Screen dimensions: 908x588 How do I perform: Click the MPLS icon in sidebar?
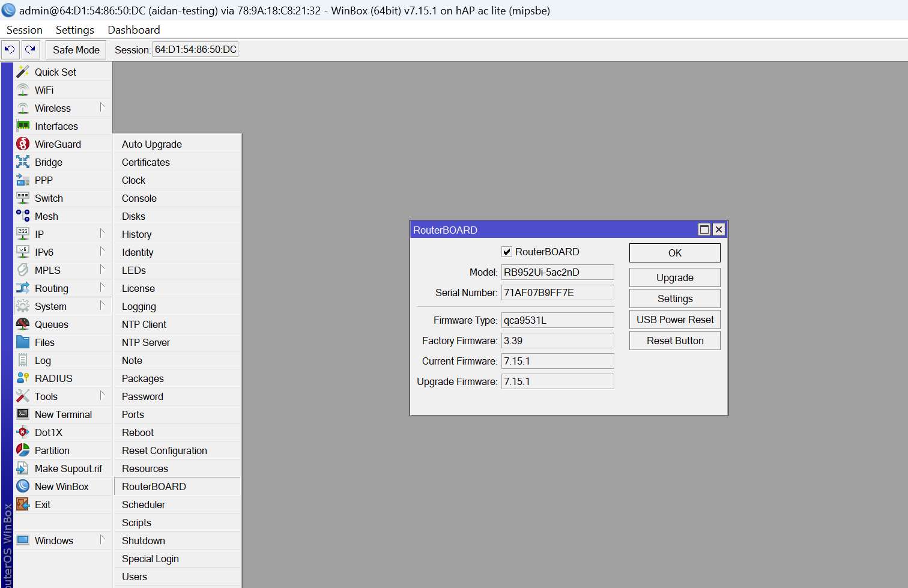coord(23,270)
